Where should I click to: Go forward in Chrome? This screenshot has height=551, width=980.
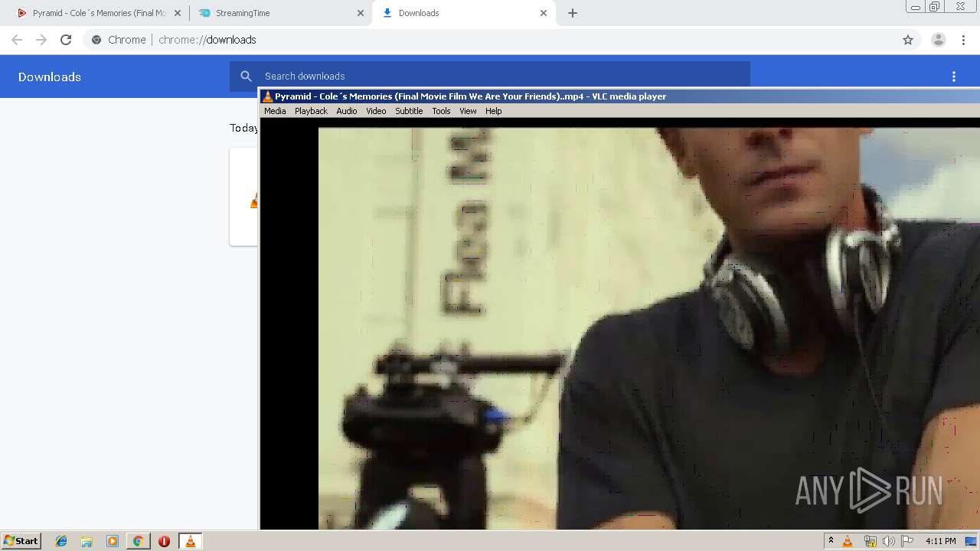41,40
